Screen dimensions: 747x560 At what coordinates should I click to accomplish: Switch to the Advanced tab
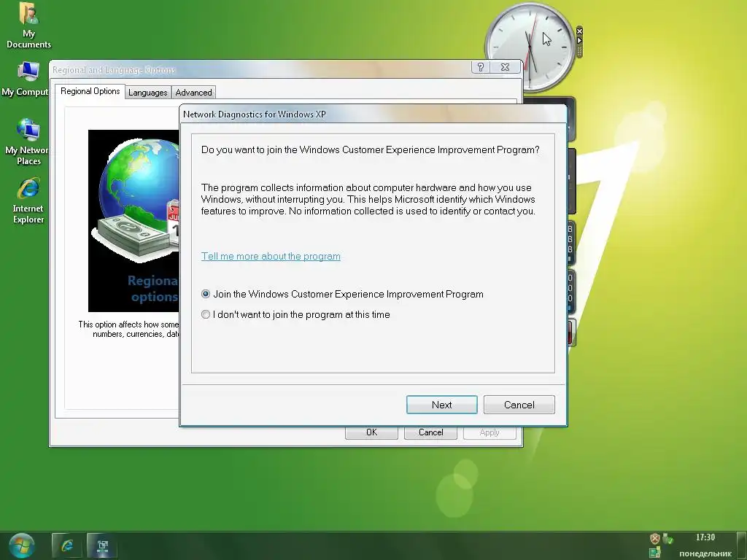[193, 93]
